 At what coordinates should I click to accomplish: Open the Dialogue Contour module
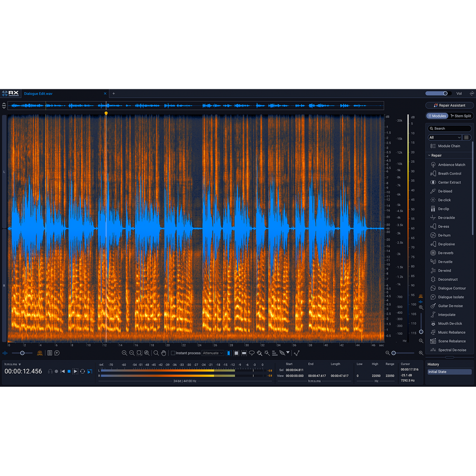click(449, 288)
